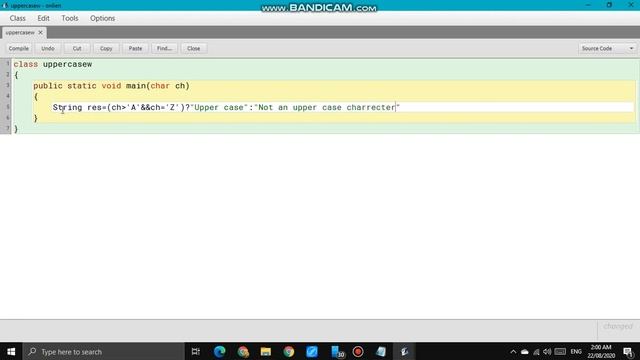Click the Compile button
Screen dimensions: 640x360
pyautogui.click(x=19, y=49)
